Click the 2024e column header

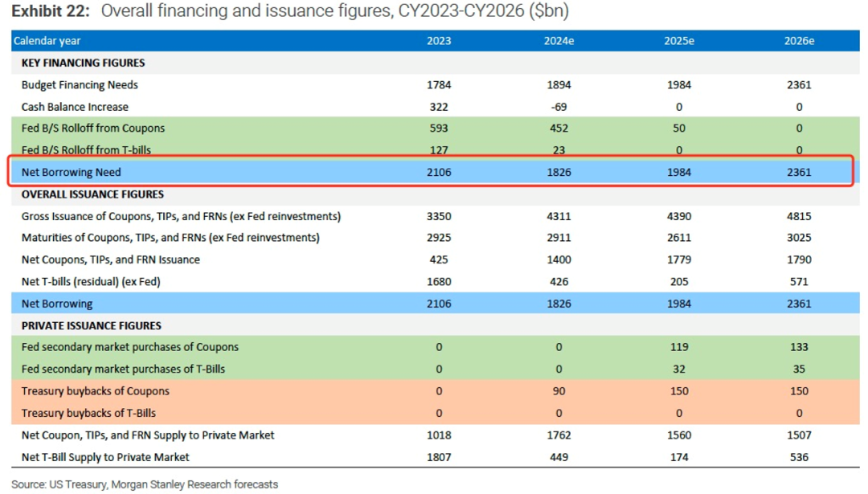pyautogui.click(x=559, y=41)
